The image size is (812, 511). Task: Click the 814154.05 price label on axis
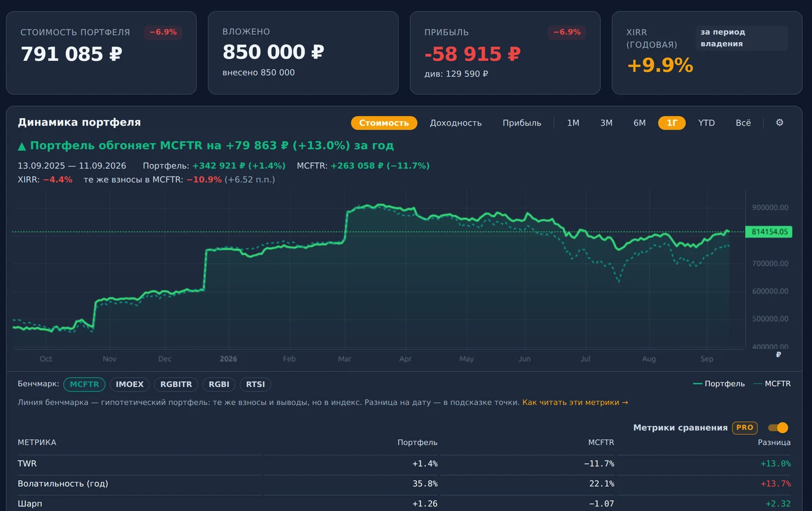pyautogui.click(x=769, y=232)
